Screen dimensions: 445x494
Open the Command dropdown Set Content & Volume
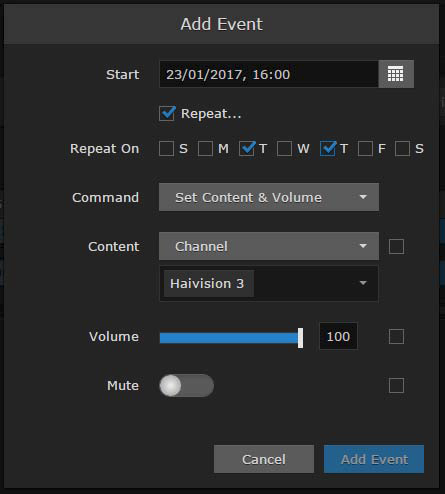pos(269,197)
